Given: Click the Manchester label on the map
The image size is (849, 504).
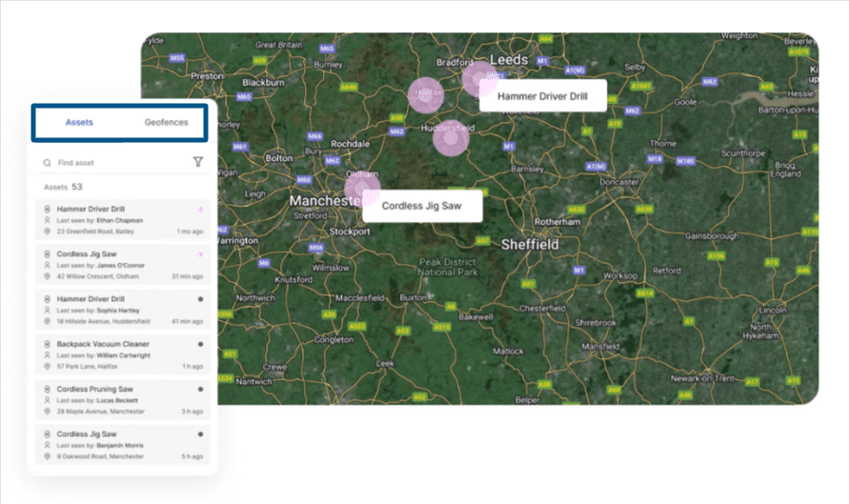Looking at the screenshot, I should pyautogui.click(x=326, y=201).
